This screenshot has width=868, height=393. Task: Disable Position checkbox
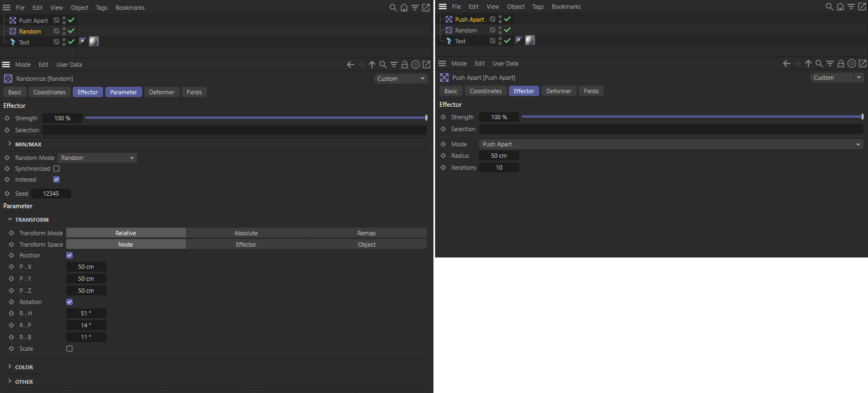(x=69, y=255)
